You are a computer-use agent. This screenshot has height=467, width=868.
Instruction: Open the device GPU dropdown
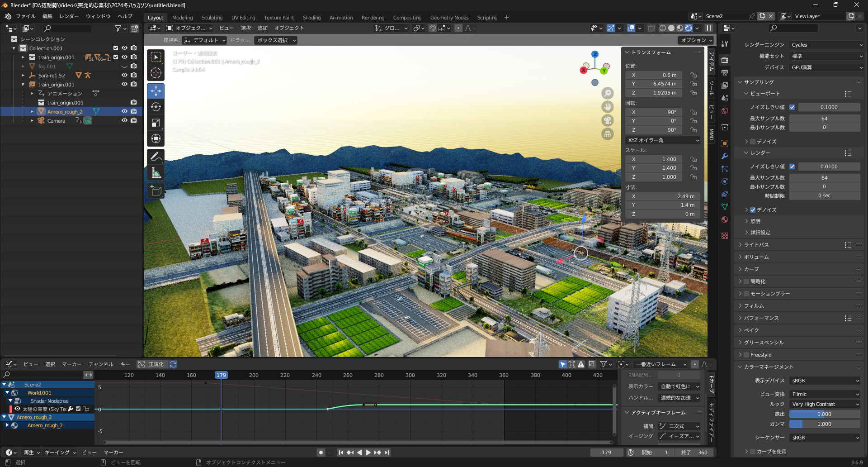[x=826, y=67]
